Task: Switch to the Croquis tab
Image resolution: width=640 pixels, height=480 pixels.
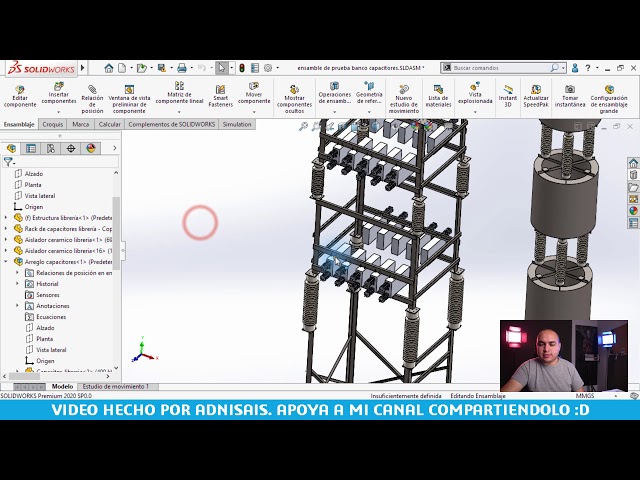Action: 53,124
